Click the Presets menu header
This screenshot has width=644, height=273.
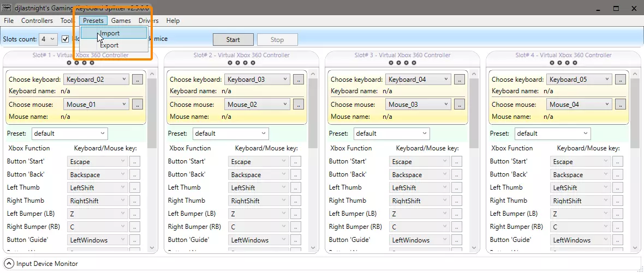click(93, 21)
